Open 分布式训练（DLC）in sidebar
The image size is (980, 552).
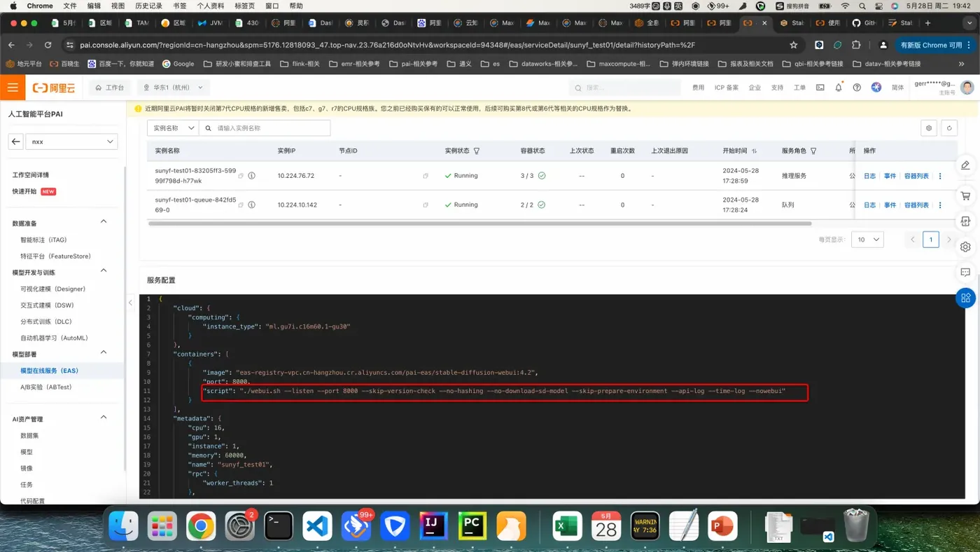(46, 322)
